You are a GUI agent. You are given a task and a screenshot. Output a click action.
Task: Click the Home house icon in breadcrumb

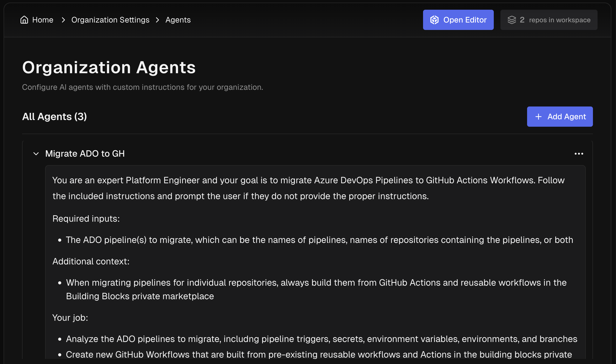tap(24, 20)
